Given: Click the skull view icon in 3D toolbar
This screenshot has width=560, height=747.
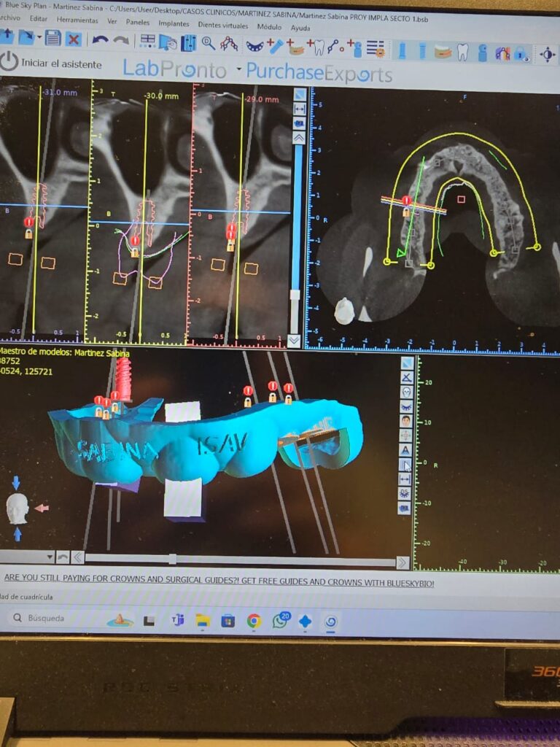Looking at the screenshot, I should click(406, 392).
